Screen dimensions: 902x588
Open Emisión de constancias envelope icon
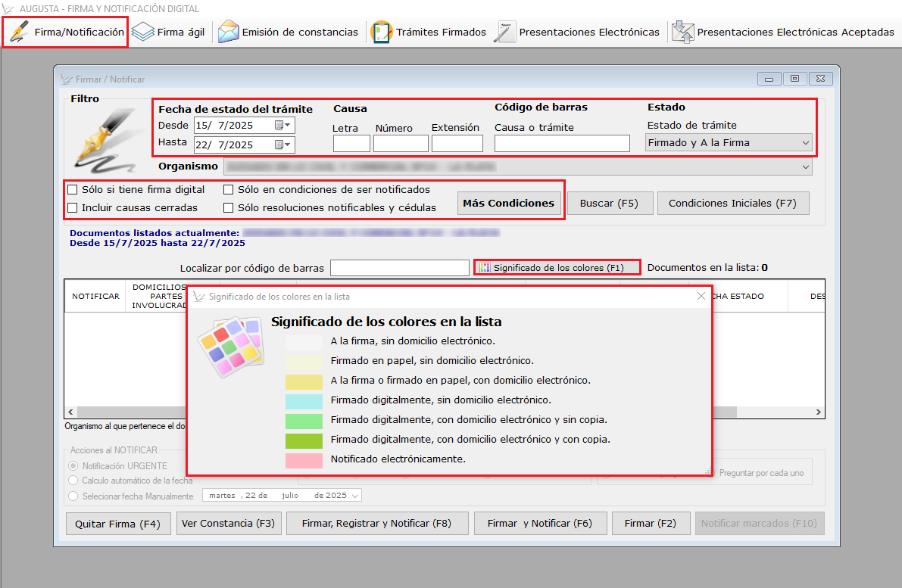pos(228,33)
